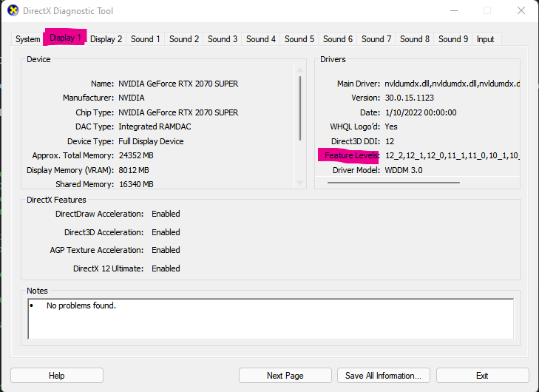The width and height of the screenshot is (539, 392).
Task: Click the Direct3D DDI value 12
Action: tap(390, 141)
